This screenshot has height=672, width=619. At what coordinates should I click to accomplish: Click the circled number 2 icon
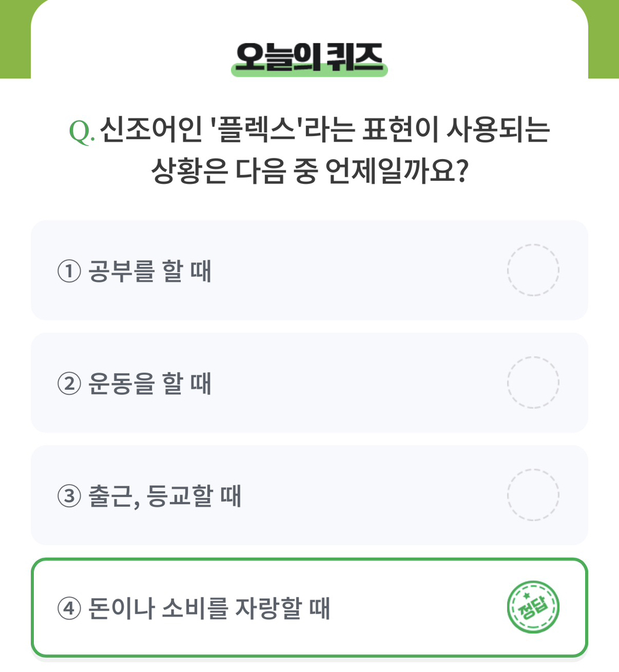pos(69,383)
